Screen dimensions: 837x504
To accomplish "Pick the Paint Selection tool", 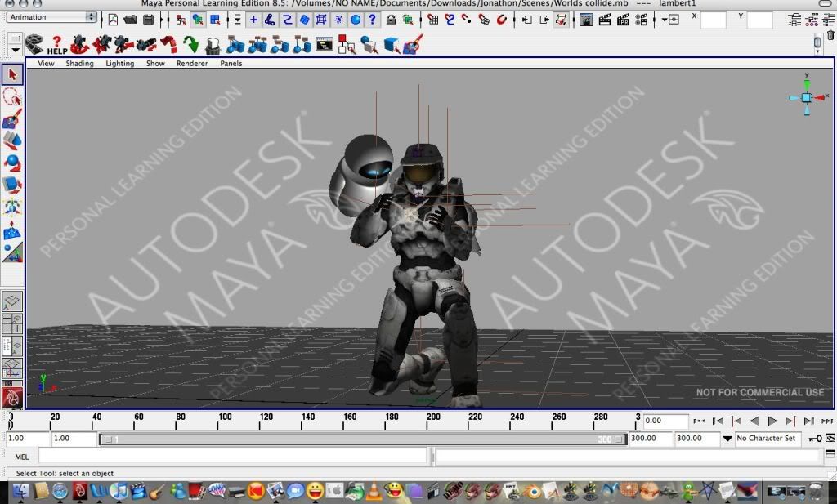I will [x=12, y=119].
